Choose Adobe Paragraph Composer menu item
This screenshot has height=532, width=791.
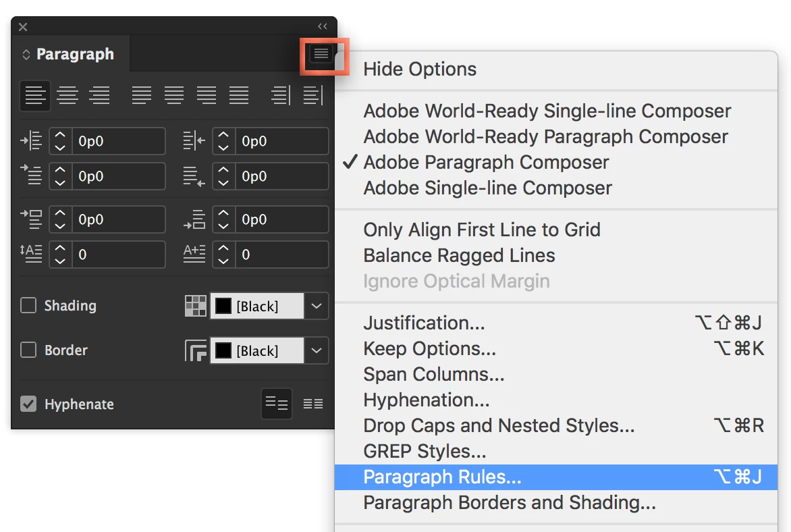pyautogui.click(x=556, y=163)
